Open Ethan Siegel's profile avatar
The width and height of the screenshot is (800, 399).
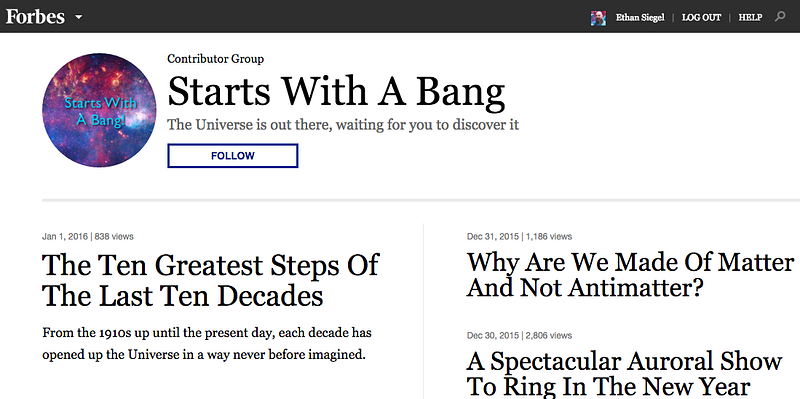[598, 18]
